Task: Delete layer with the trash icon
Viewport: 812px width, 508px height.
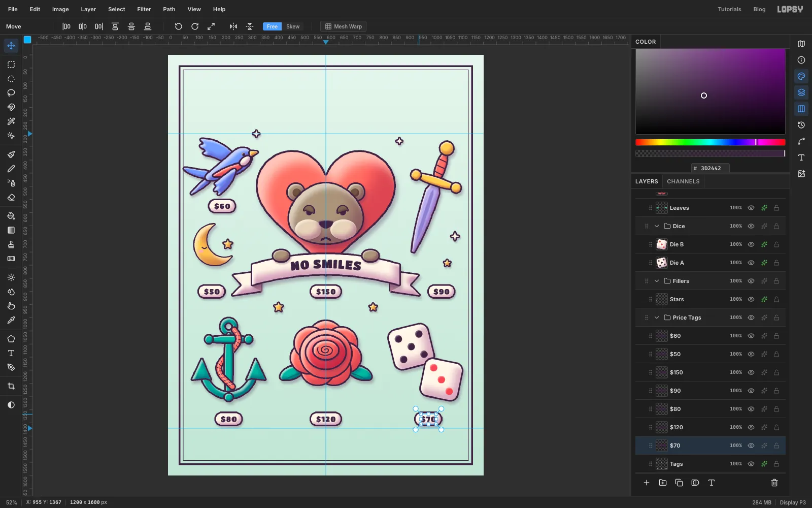Action: tap(774, 483)
